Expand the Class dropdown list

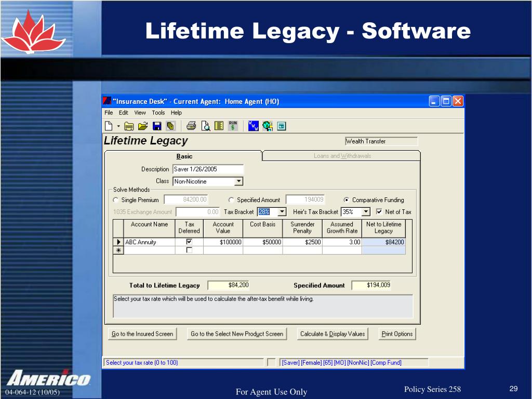click(238, 181)
